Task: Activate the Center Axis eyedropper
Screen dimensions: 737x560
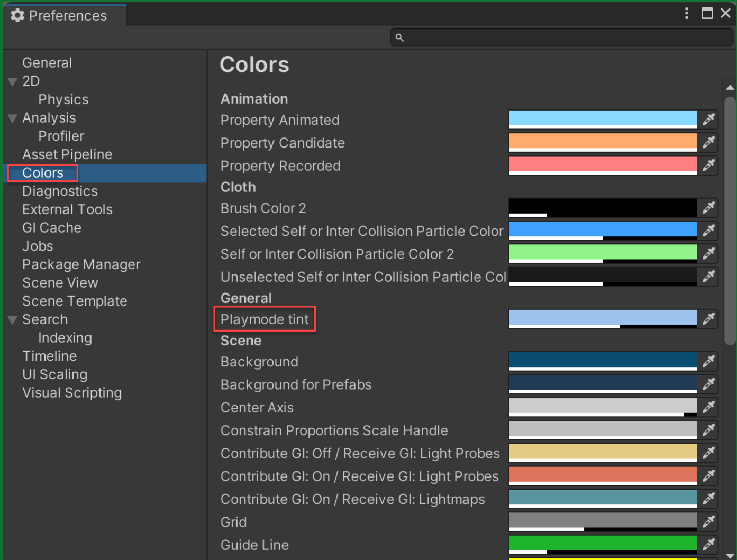Action: (708, 407)
